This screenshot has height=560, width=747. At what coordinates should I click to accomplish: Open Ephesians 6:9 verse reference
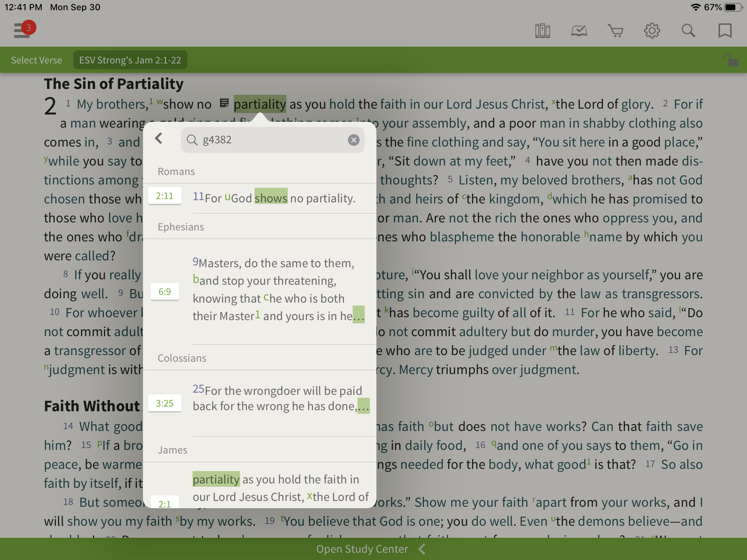click(165, 292)
